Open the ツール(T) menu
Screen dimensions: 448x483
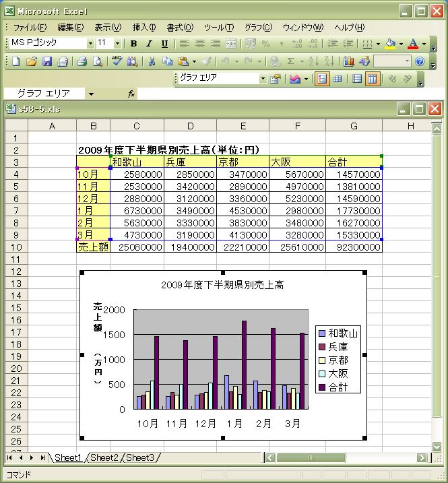(x=219, y=28)
